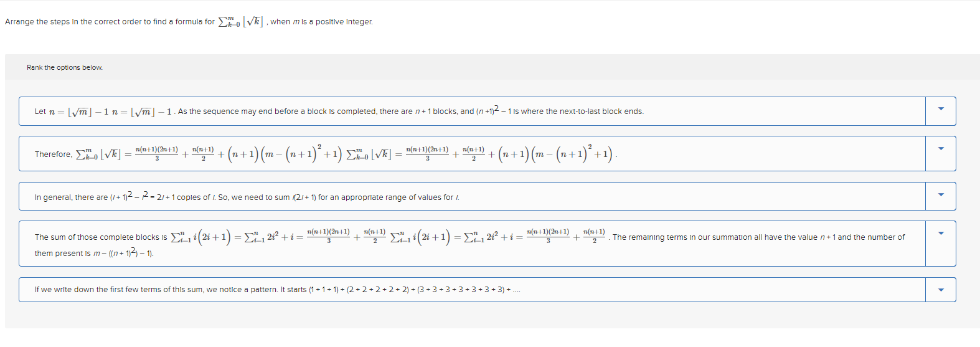Select the step 'Let n = ⌊√m⌋ − 1' text

pos(339,112)
